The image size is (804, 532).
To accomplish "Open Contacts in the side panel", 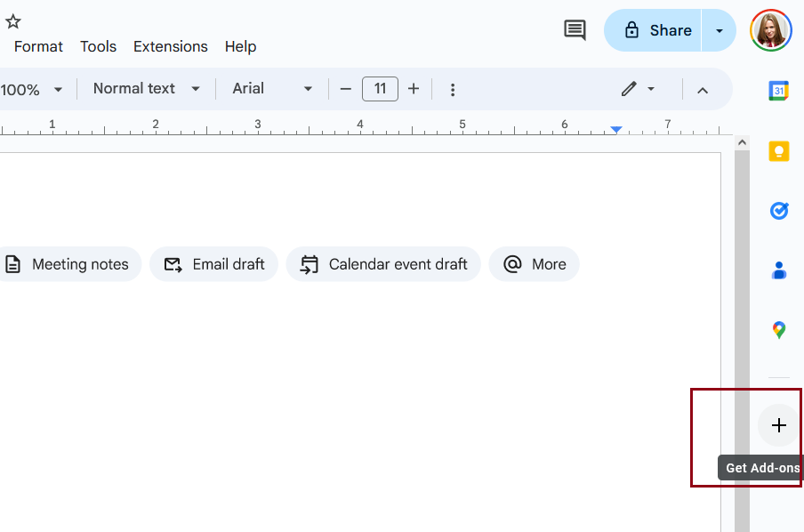I will [779, 270].
